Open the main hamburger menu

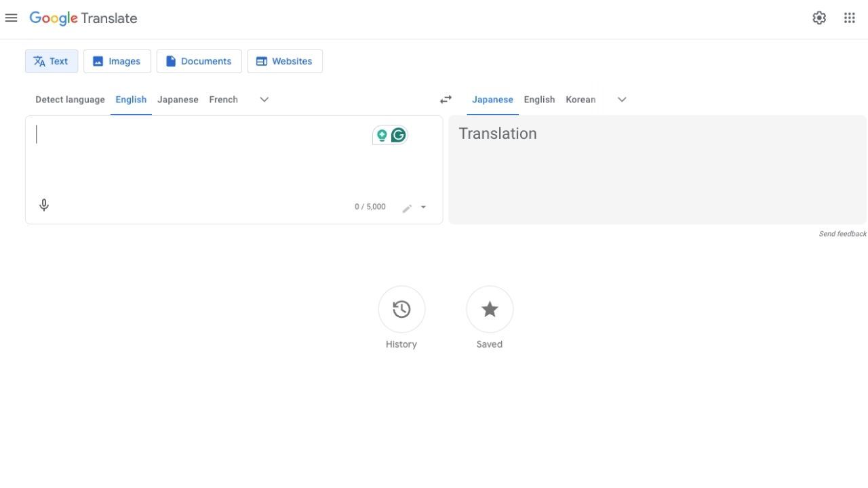pos(11,18)
